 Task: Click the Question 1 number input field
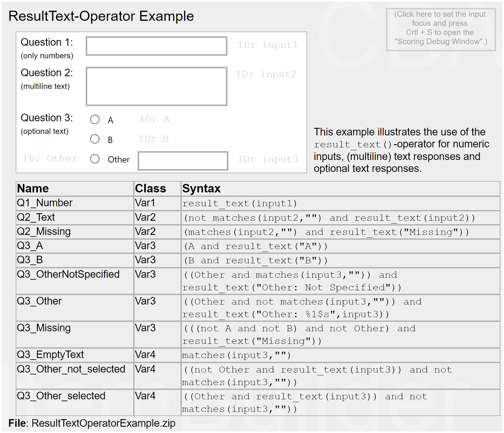[x=156, y=46]
